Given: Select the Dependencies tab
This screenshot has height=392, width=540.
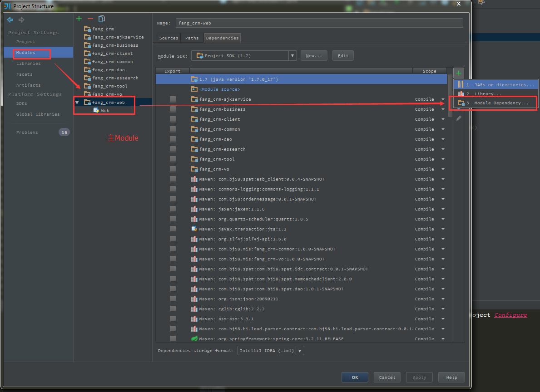Looking at the screenshot, I should [222, 38].
